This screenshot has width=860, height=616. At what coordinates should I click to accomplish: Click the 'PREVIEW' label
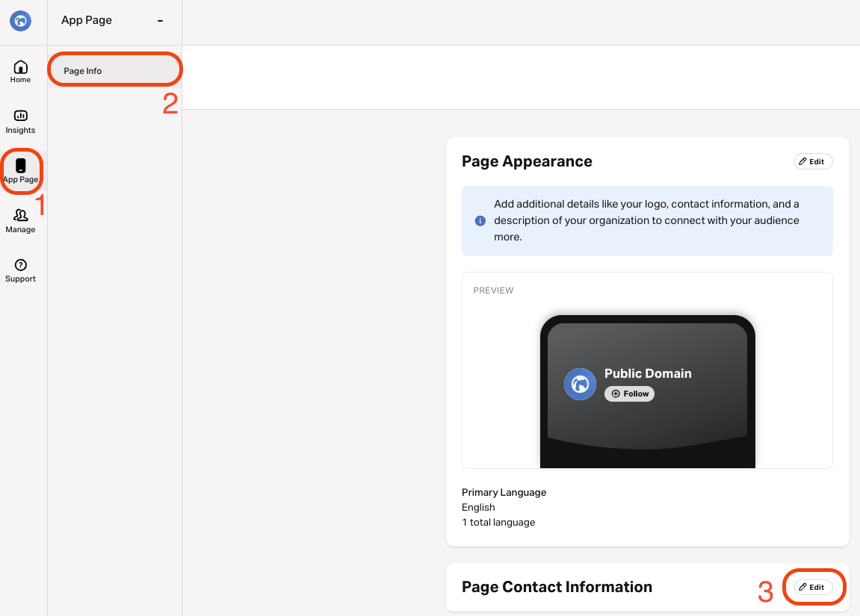point(493,290)
